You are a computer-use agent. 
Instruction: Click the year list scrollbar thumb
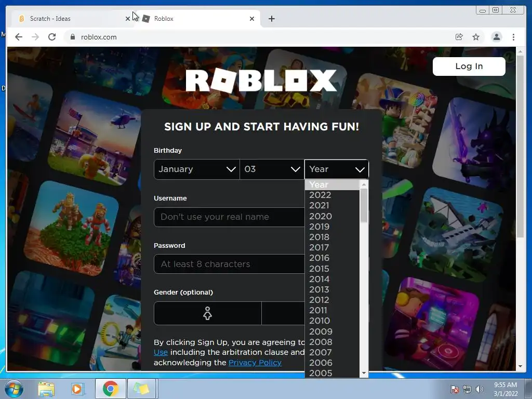(364, 206)
